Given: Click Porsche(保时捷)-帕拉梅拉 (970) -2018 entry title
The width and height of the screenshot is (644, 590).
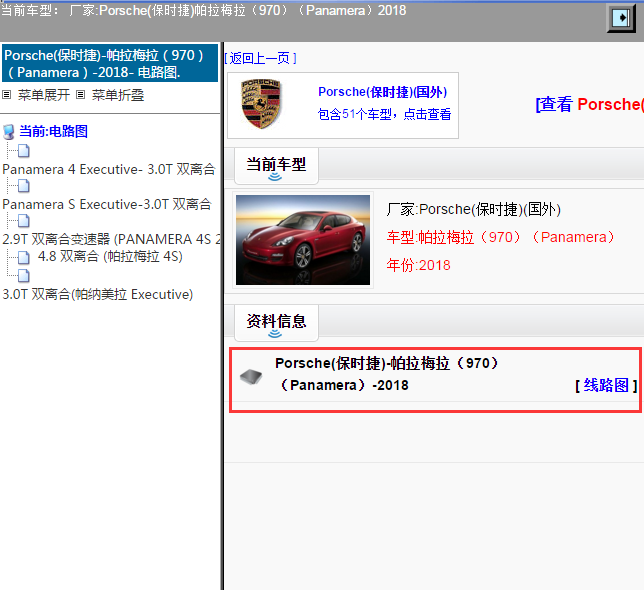Looking at the screenshot, I should 386,374.
